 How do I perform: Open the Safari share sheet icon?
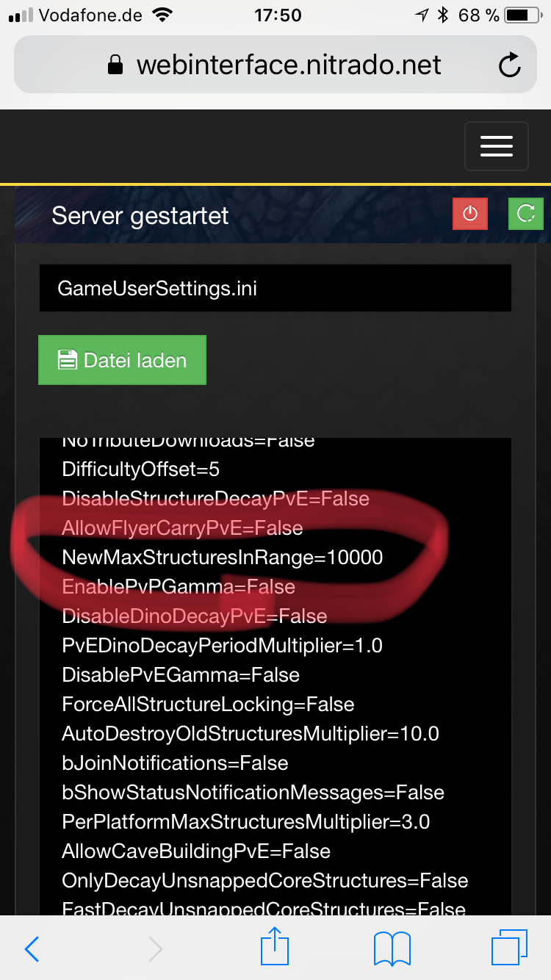275,946
